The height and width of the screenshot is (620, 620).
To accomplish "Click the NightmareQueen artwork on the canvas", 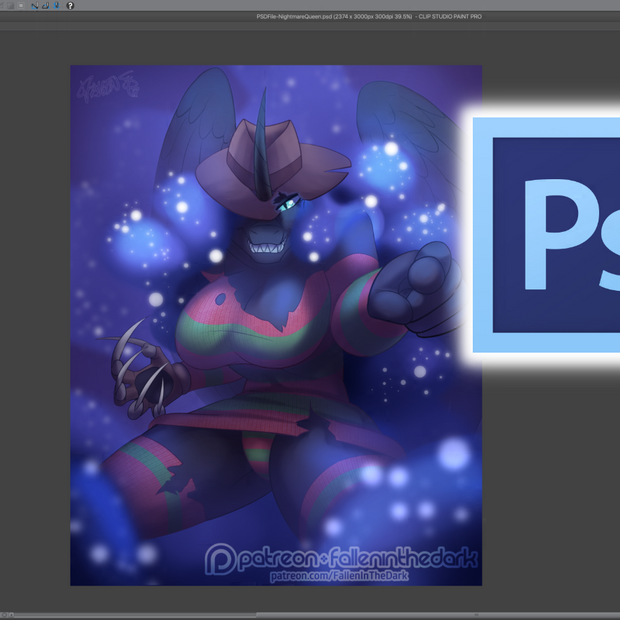I will tap(276, 325).
